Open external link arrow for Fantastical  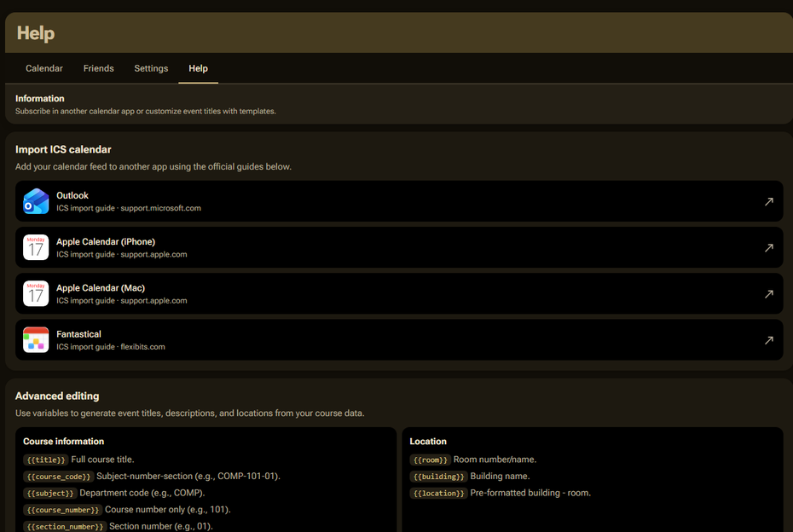[x=769, y=340]
